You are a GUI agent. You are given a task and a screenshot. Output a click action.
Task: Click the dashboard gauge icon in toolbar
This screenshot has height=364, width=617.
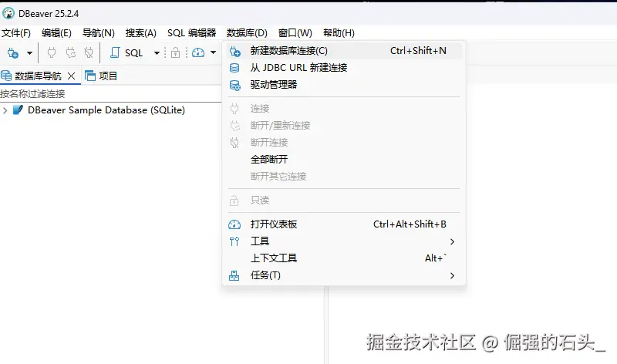(198, 52)
